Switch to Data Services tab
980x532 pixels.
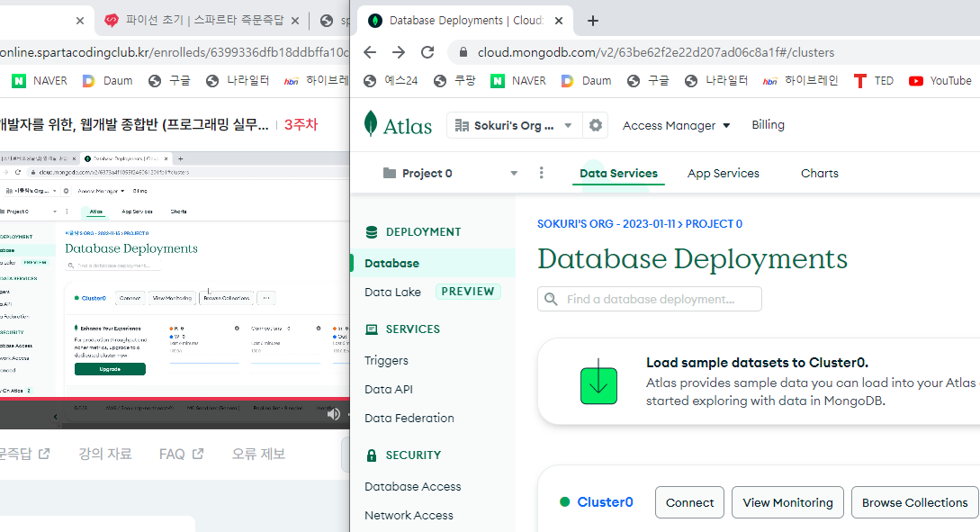tap(618, 173)
